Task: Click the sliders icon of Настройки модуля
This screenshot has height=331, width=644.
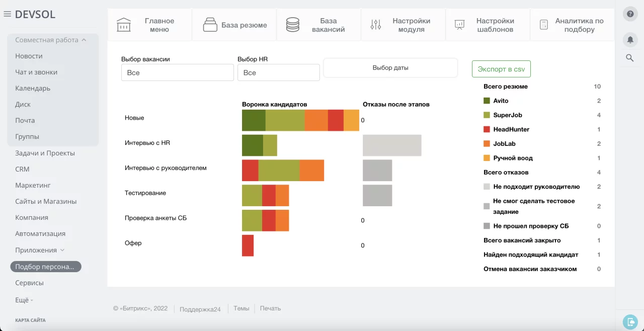Action: 376,25
